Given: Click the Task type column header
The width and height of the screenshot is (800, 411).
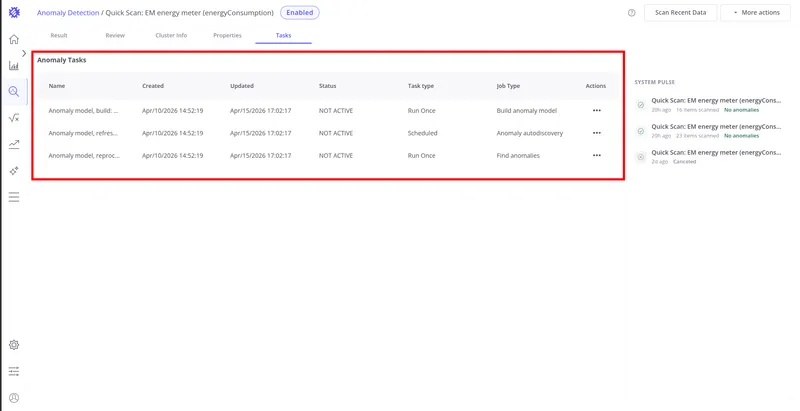Looking at the screenshot, I should pos(421,86).
